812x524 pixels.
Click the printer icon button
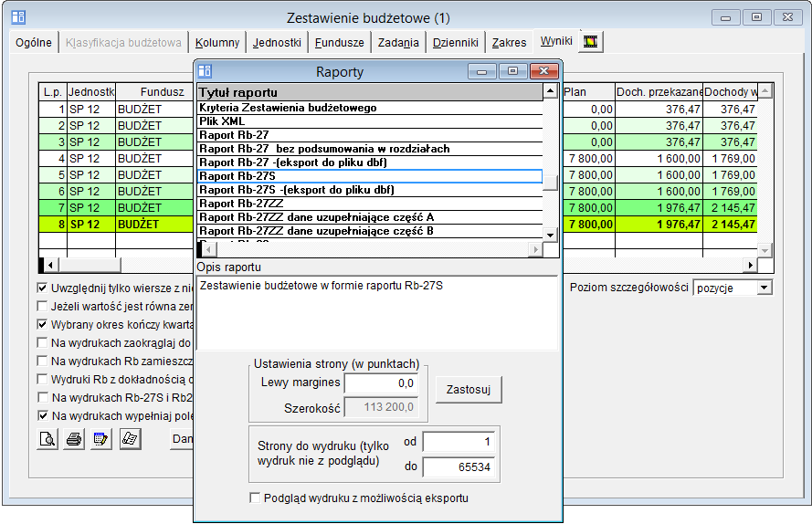(74, 440)
